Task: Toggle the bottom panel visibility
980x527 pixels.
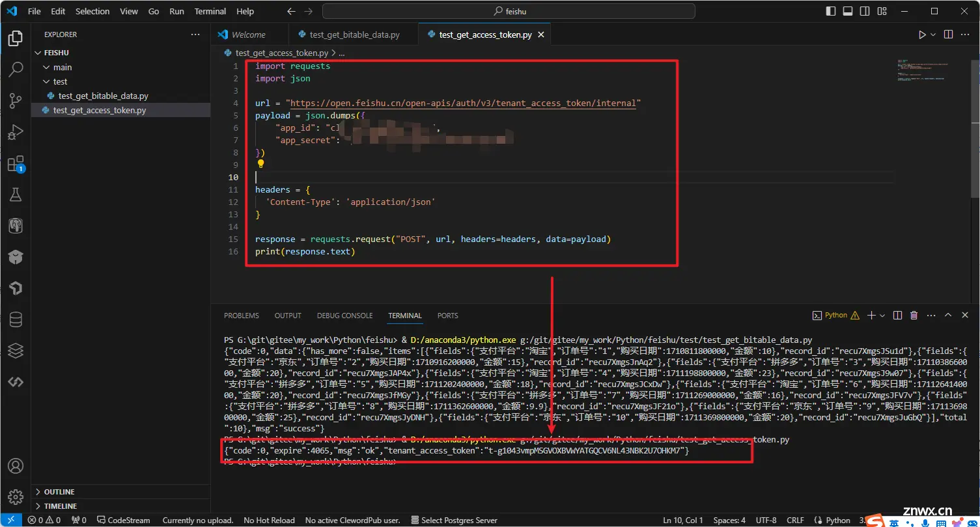Action: pyautogui.click(x=847, y=11)
